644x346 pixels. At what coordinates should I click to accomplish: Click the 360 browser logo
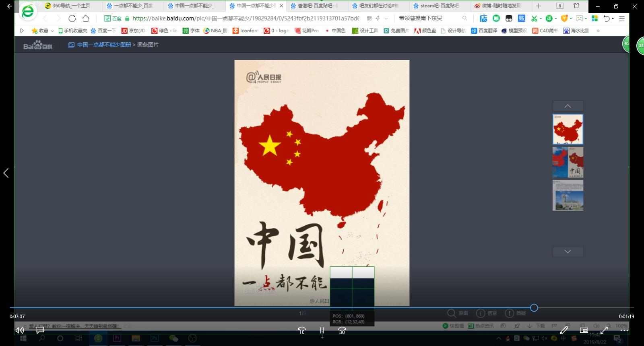[x=27, y=11]
